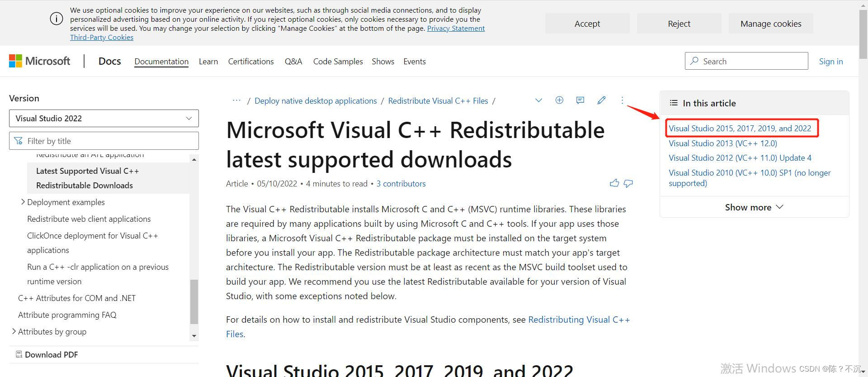Expand Attributes by group tree node
868x377 pixels.
point(14,331)
